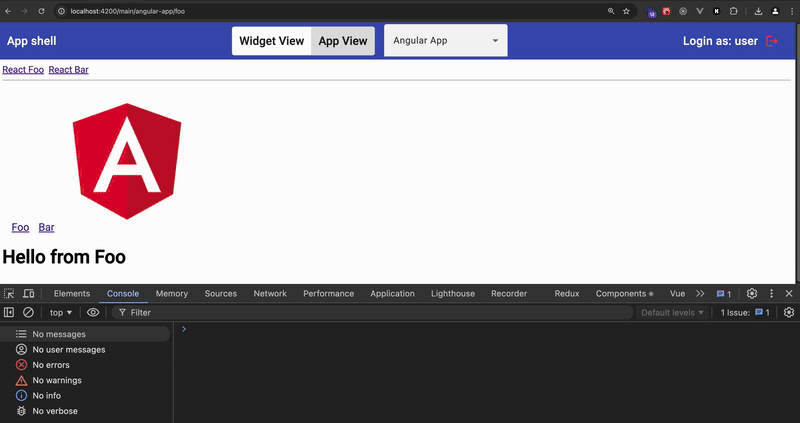Toggle the device toolbar in DevTools
The height and width of the screenshot is (423, 800).
(29, 293)
